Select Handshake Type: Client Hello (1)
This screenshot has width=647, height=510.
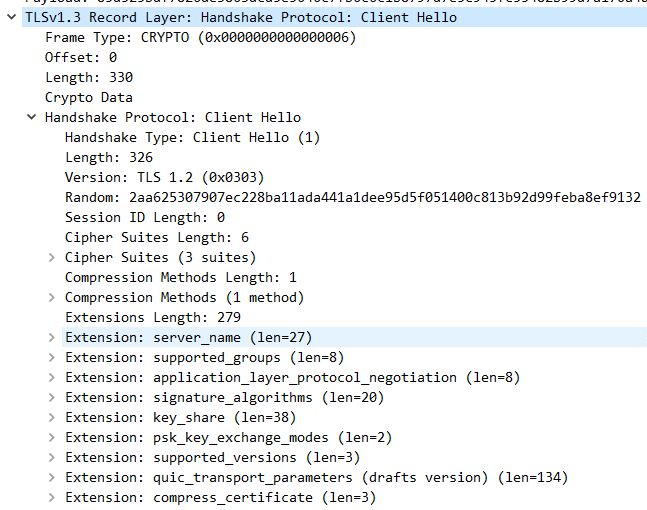(192, 137)
